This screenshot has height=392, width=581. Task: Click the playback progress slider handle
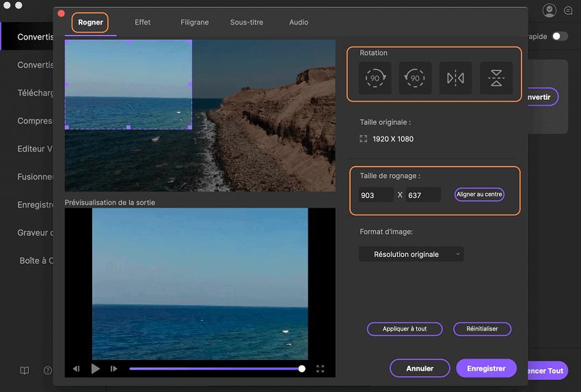(x=302, y=369)
